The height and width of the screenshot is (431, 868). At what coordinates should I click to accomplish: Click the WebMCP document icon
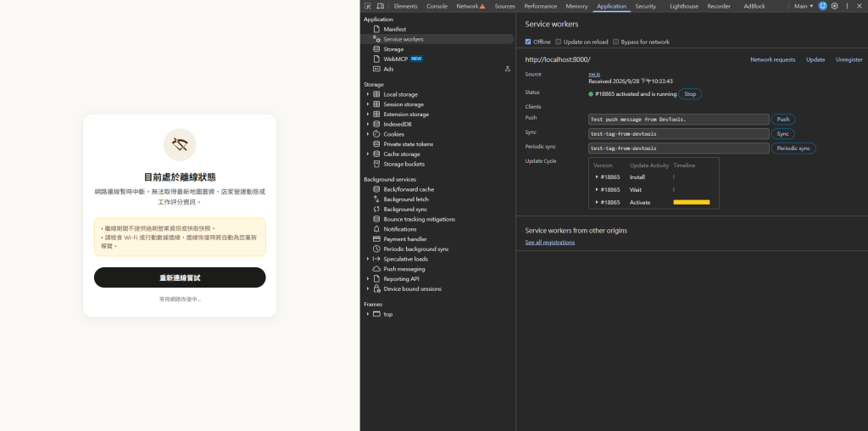(377, 59)
